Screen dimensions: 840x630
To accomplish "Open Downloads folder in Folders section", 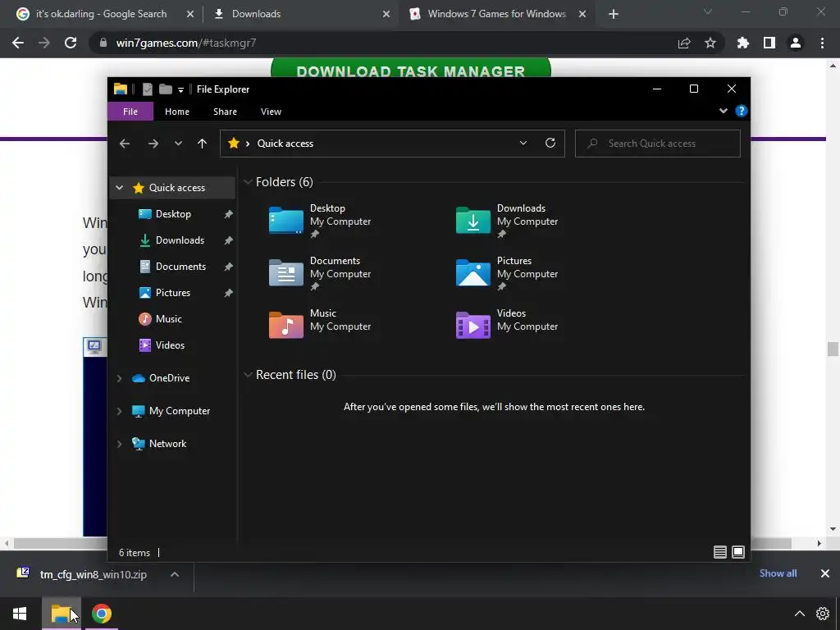I will coord(507,221).
